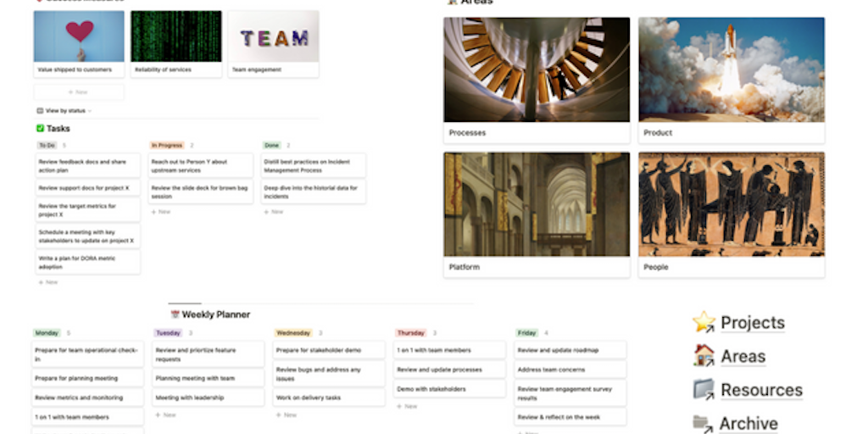The height and width of the screenshot is (434, 868).
Task: Open task Write a plan for DORA metric adoption
Action: (88, 263)
